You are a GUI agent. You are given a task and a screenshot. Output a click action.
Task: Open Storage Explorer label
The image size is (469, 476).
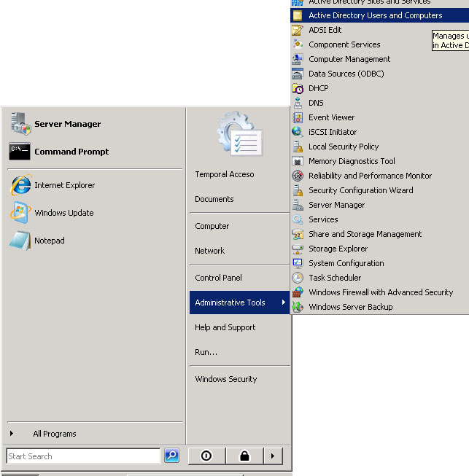(x=338, y=249)
